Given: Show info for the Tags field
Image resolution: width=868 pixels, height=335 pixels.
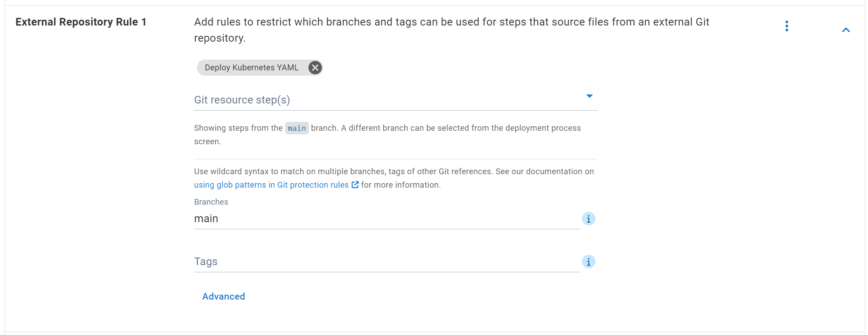Looking at the screenshot, I should point(589,262).
